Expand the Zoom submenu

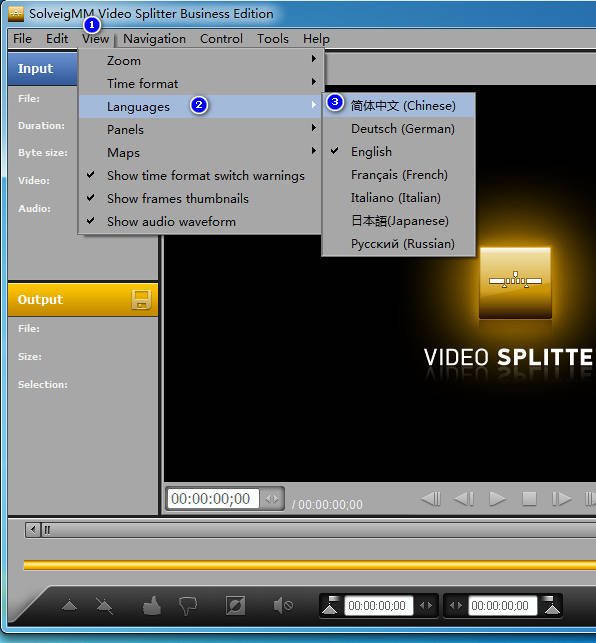point(200,61)
